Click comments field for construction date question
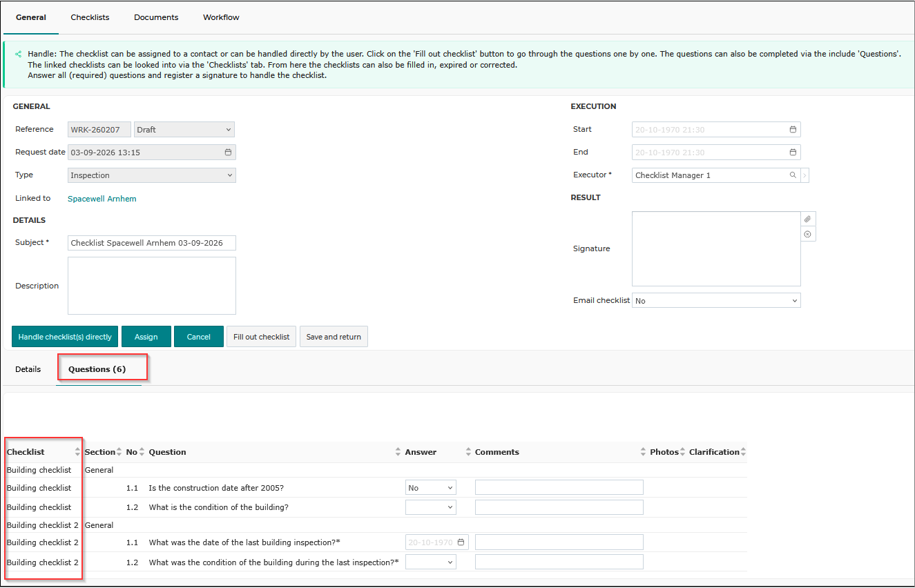 [559, 488]
